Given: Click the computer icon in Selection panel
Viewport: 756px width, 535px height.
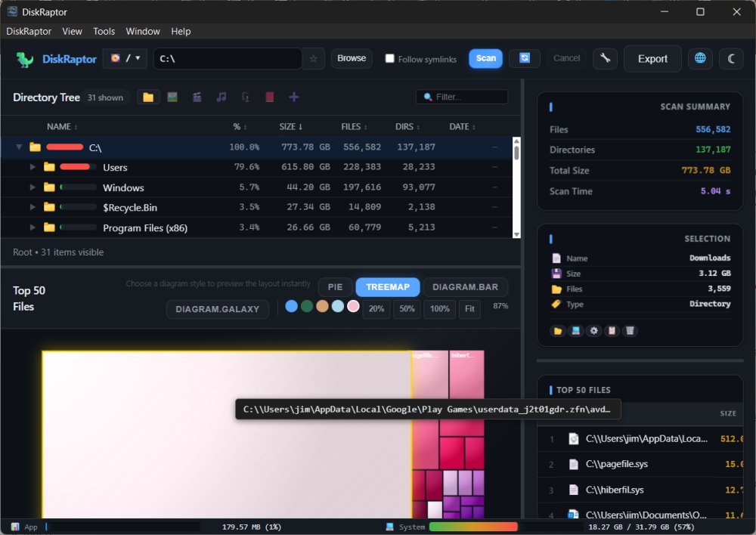Looking at the screenshot, I should pyautogui.click(x=575, y=331).
